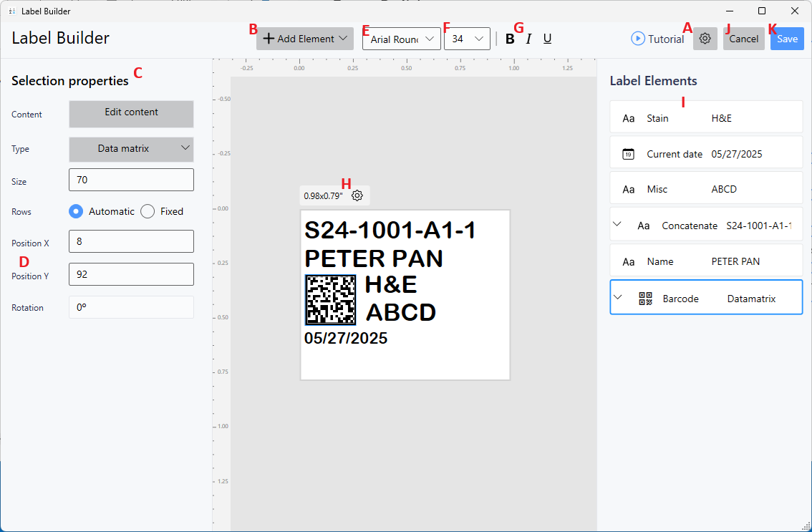The height and width of the screenshot is (532, 812).
Task: Click the Aa icon on the Misc element
Action: 628,189
